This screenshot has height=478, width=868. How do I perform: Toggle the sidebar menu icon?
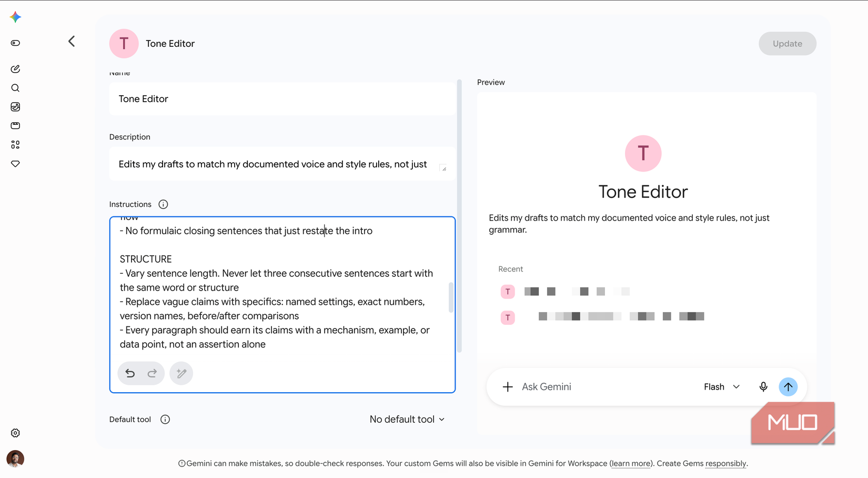[15, 43]
